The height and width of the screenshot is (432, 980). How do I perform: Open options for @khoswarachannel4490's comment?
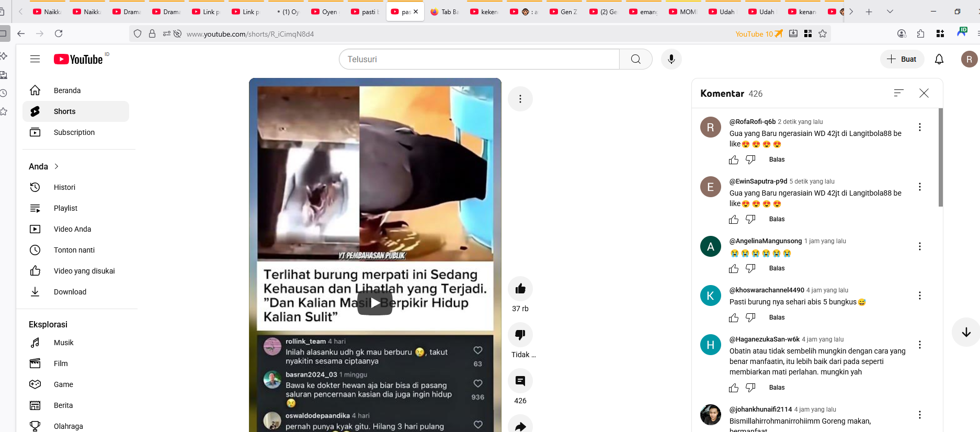click(x=920, y=295)
